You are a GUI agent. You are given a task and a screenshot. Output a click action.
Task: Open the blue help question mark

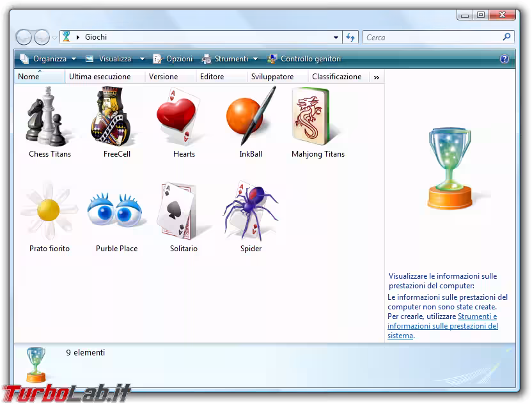coord(505,59)
